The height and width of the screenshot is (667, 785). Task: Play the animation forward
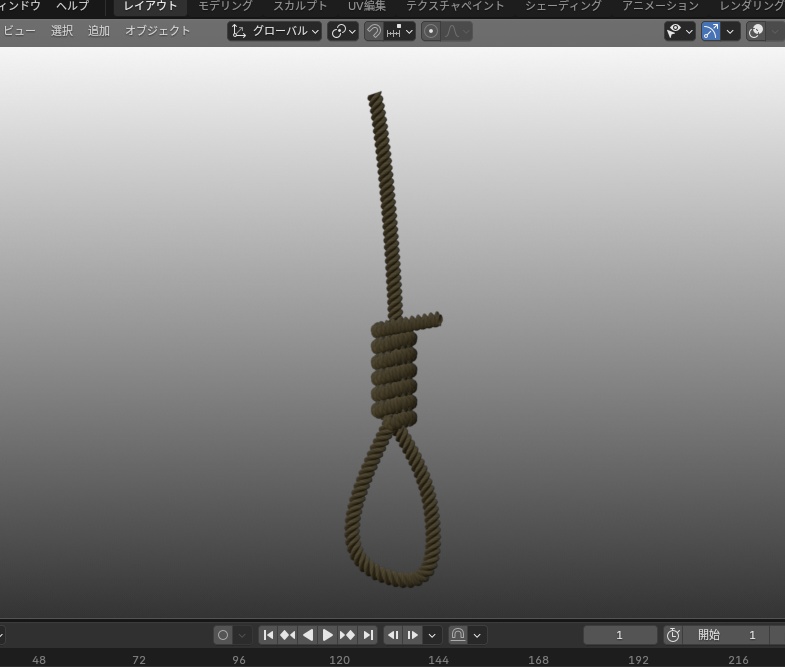tap(327, 635)
